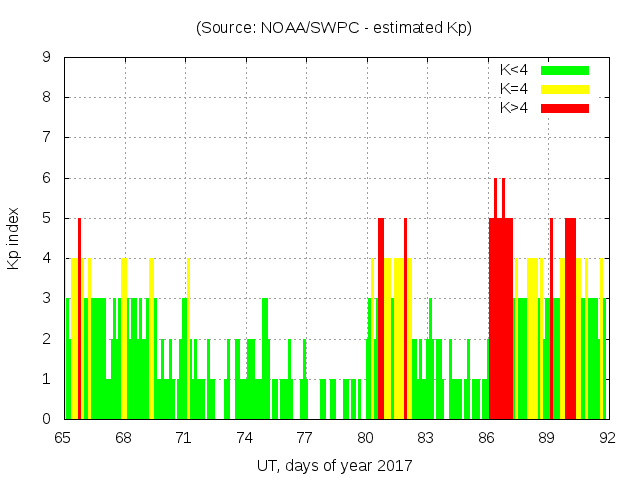Screen dimensions: 640x480
Task: Click the NOAA/SWPC source title text
Action: pos(334,28)
